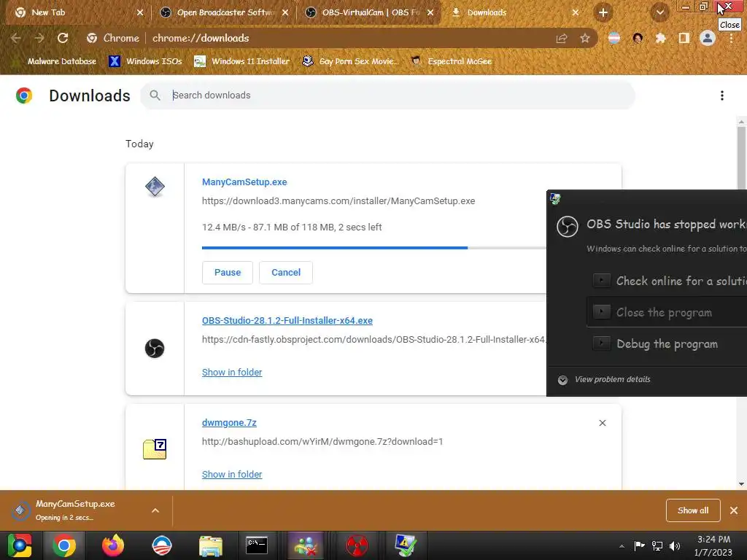Show dwmgone.7z in folder

coord(232,474)
